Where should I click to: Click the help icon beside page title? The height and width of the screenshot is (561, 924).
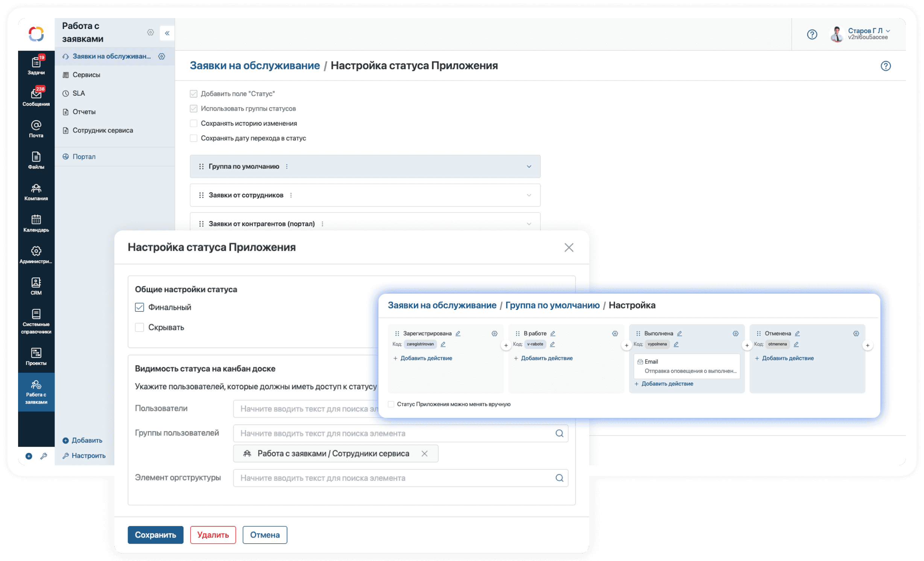(x=886, y=66)
